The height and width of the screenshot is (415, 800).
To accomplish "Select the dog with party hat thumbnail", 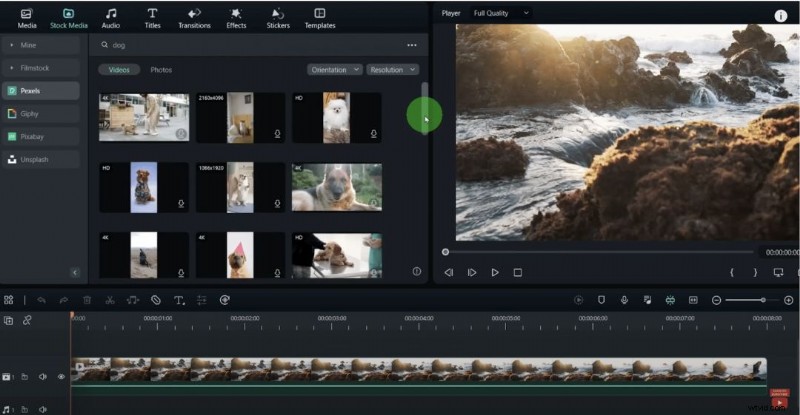I will [240, 255].
